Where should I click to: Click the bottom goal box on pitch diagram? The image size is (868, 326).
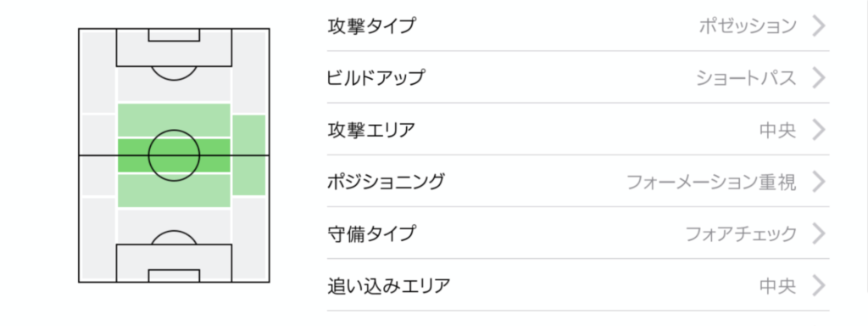174,276
